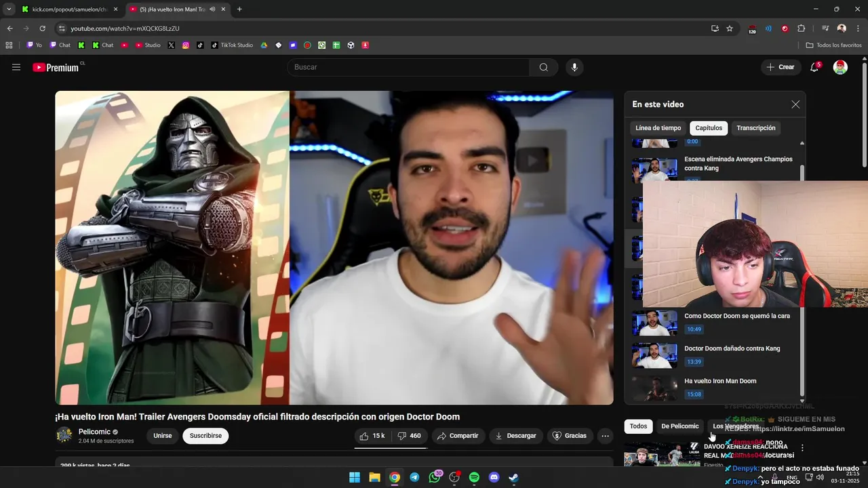Jump to chapter 'Doctor Doom dañado contra Kang'
The image size is (868, 488).
[x=732, y=348]
